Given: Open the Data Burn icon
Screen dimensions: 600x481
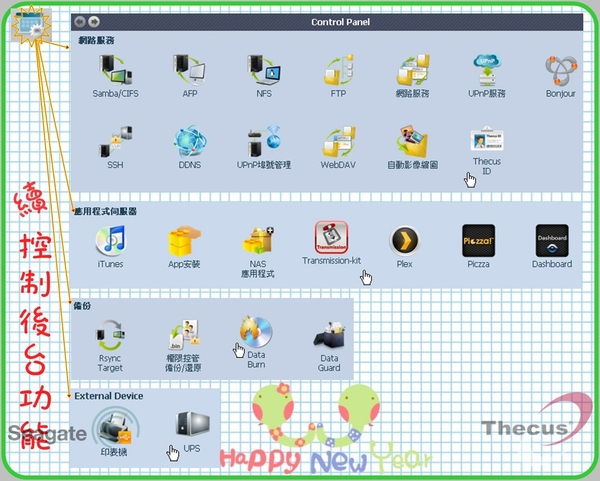Looking at the screenshot, I should tap(256, 331).
